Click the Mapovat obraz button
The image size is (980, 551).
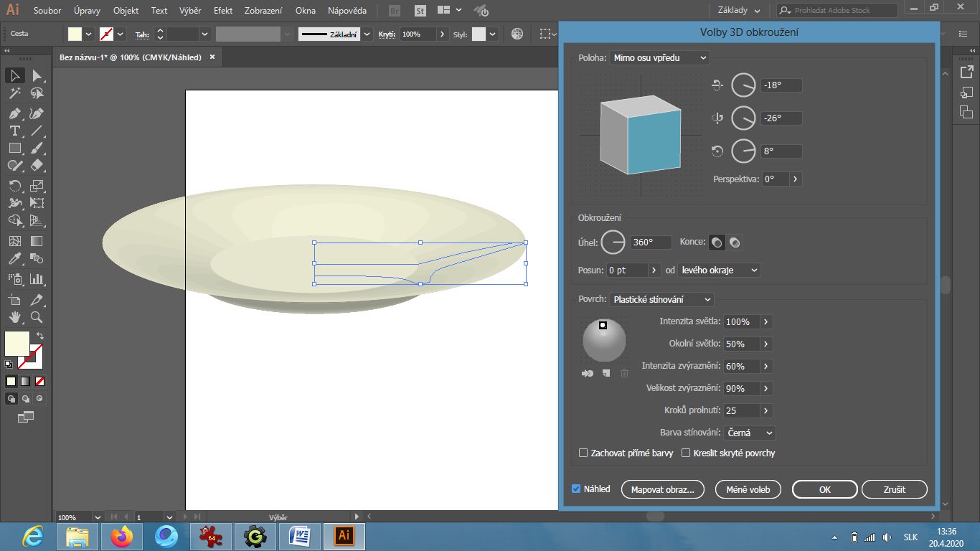tap(662, 490)
